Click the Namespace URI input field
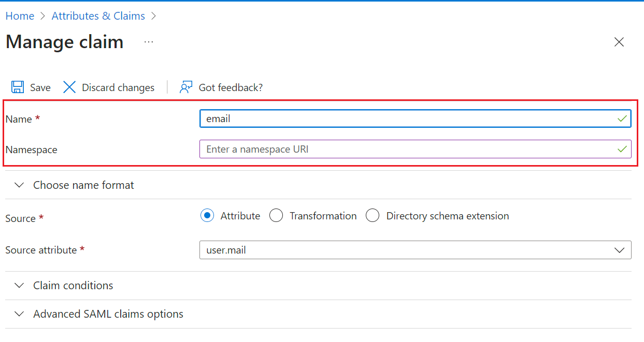The width and height of the screenshot is (644, 342). point(404,150)
